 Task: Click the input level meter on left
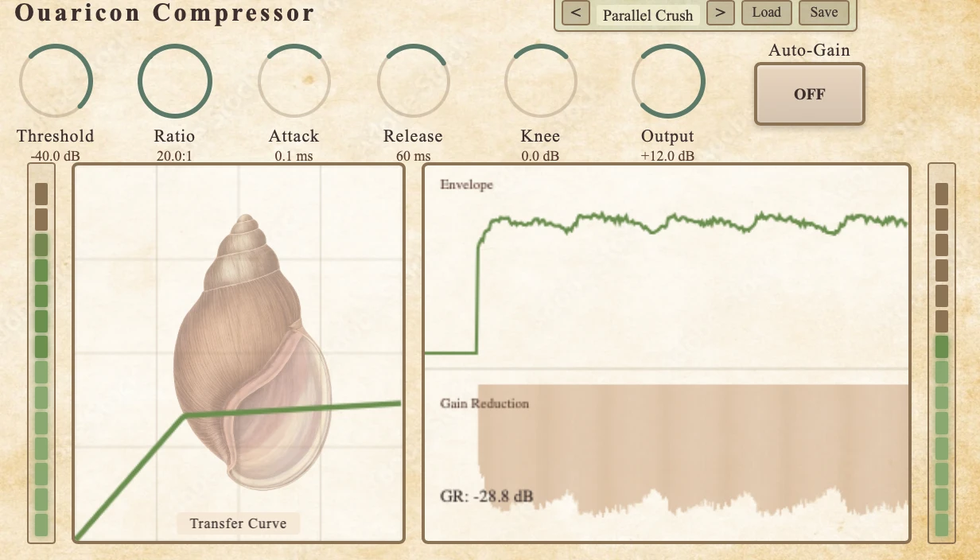pyautogui.click(x=41, y=353)
